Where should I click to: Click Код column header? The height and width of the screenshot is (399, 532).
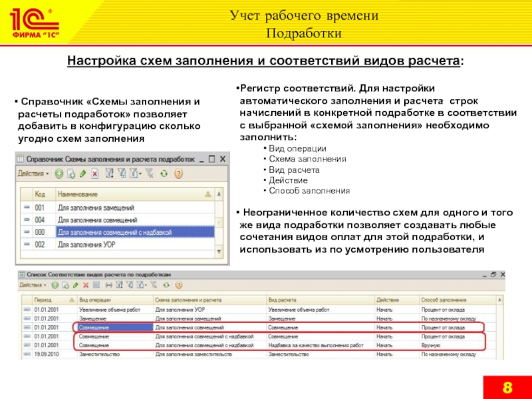pyautogui.click(x=44, y=194)
